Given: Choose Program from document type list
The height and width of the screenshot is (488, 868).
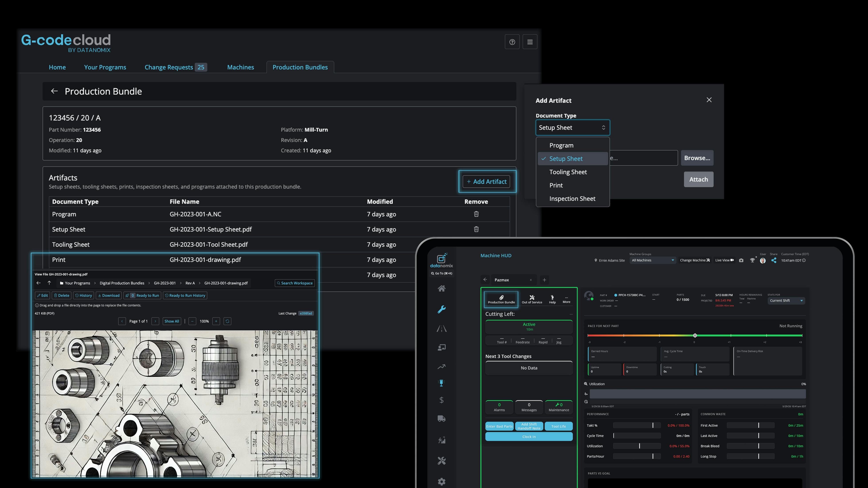Looking at the screenshot, I should pos(572,145).
